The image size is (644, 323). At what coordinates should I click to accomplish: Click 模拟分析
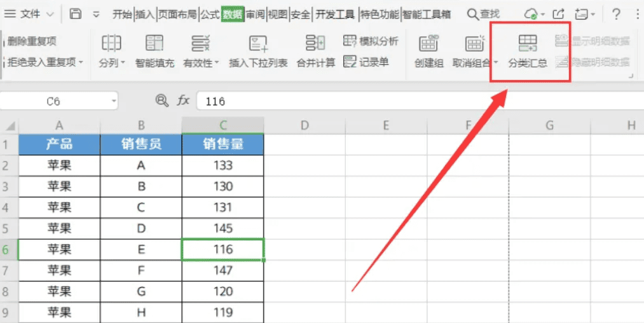coord(371,41)
